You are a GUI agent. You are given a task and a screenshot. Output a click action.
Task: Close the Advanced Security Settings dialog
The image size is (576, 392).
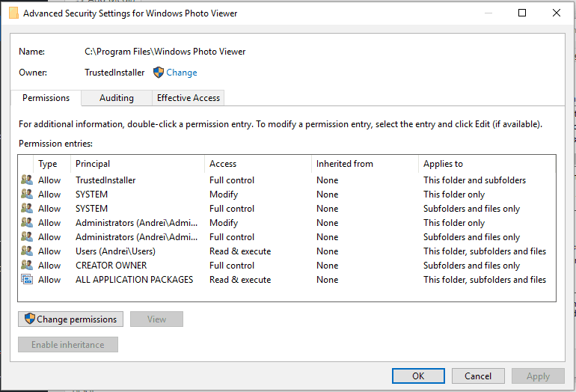pyautogui.click(x=557, y=13)
